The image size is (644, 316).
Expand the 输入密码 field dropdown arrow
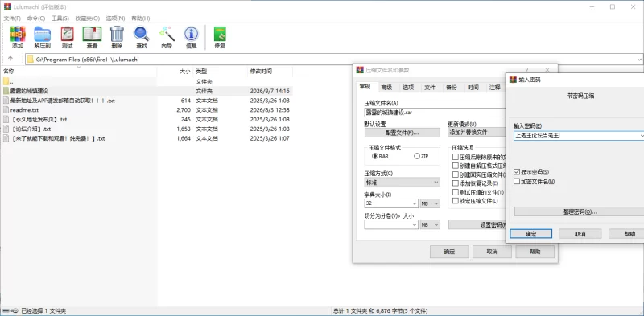(x=642, y=135)
